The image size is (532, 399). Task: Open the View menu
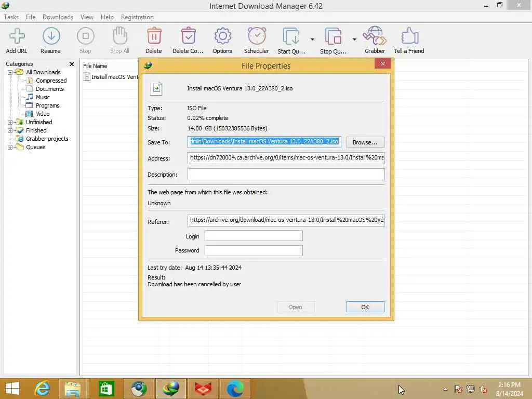point(87,17)
